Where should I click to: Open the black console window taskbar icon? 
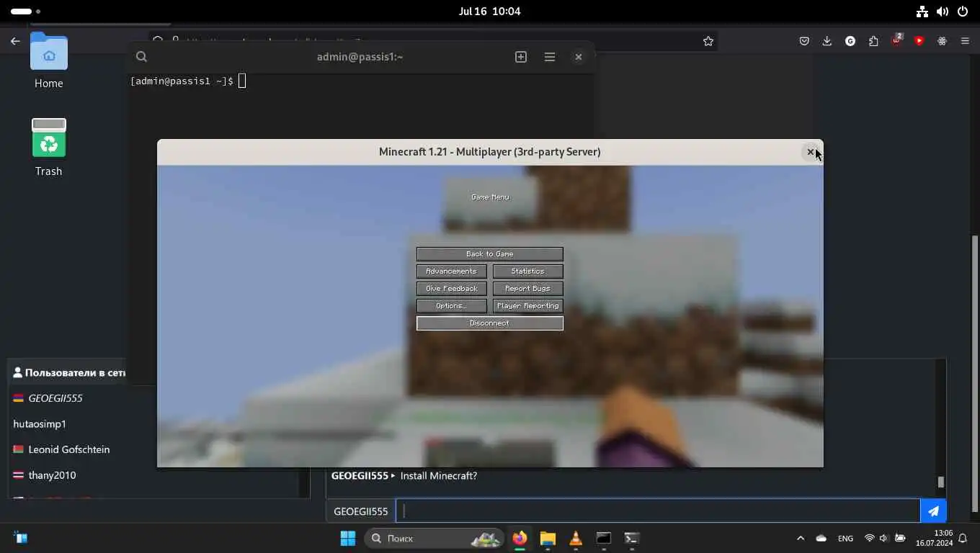click(604, 538)
